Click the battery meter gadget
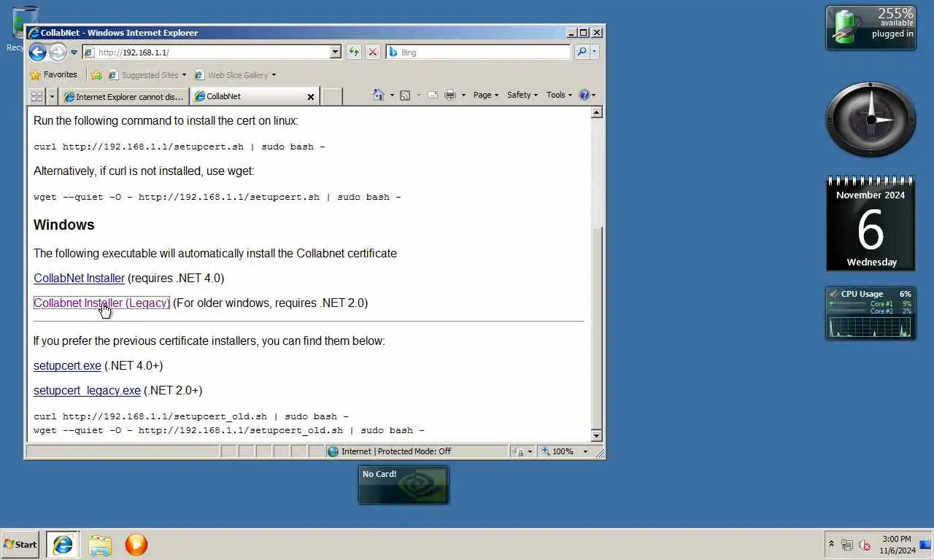 pos(871,28)
